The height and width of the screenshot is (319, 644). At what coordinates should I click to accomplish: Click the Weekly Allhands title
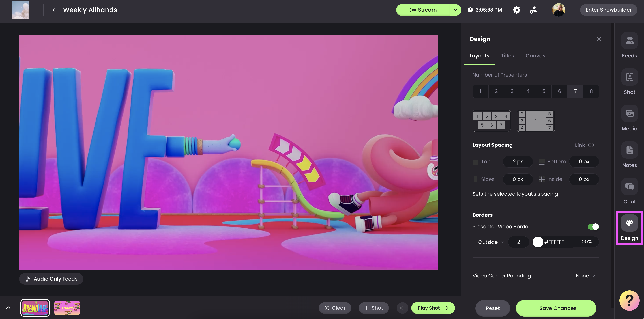click(90, 10)
